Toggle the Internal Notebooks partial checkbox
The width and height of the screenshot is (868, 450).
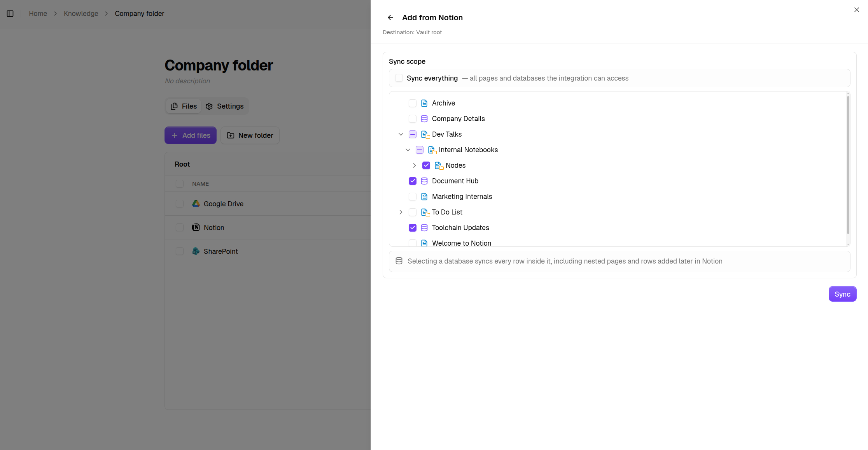coord(420,150)
